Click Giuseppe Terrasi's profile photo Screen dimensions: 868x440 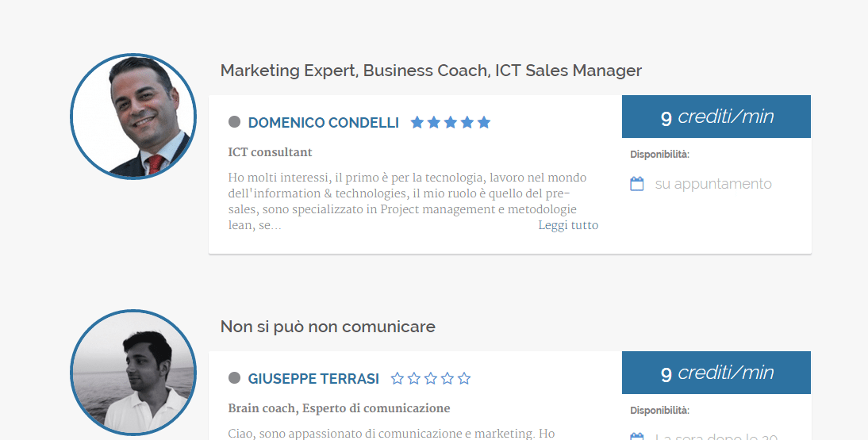[x=133, y=373]
